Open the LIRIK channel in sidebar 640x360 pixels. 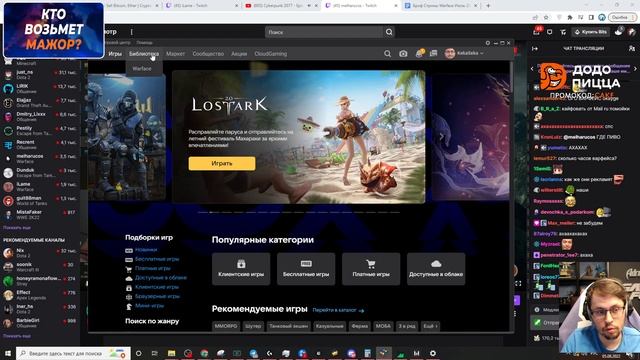(40, 89)
